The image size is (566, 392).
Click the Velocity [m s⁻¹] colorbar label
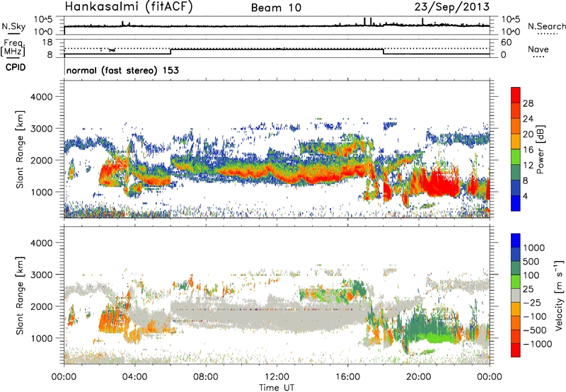pyautogui.click(x=559, y=295)
